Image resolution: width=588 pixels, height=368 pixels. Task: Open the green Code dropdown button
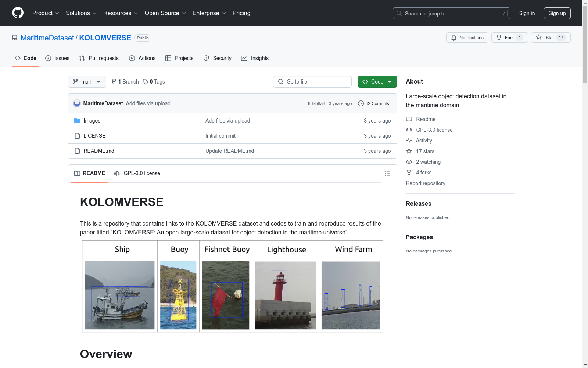click(x=377, y=82)
